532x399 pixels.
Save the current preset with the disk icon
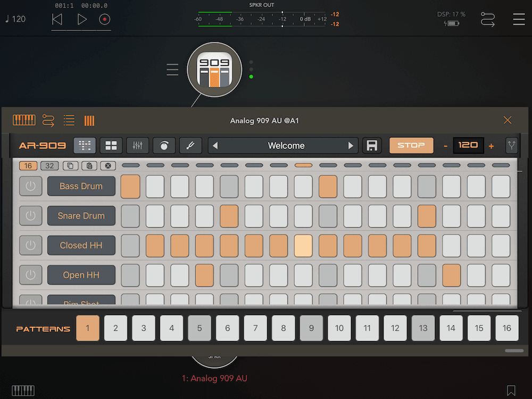pyautogui.click(x=372, y=145)
